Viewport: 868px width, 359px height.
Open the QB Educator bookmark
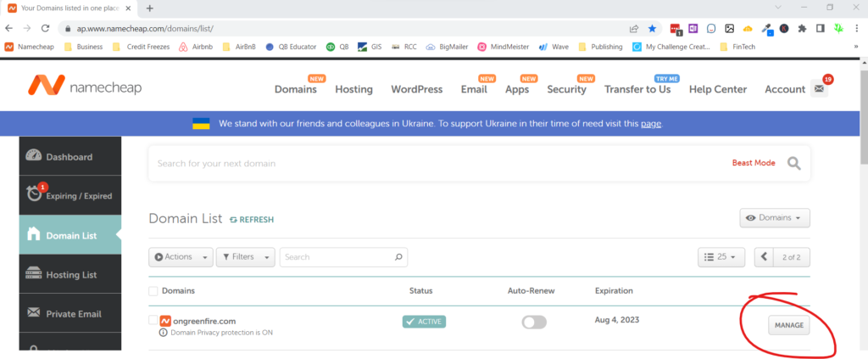click(x=292, y=47)
